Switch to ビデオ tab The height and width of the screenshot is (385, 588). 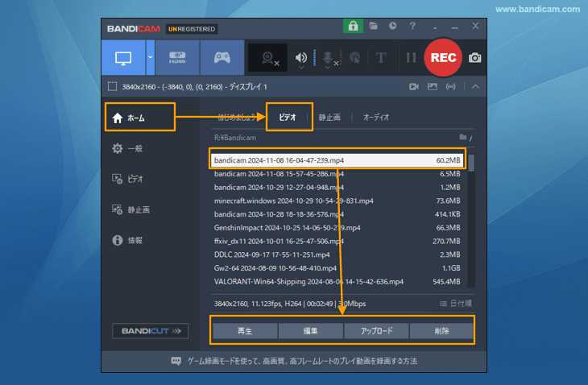(288, 118)
